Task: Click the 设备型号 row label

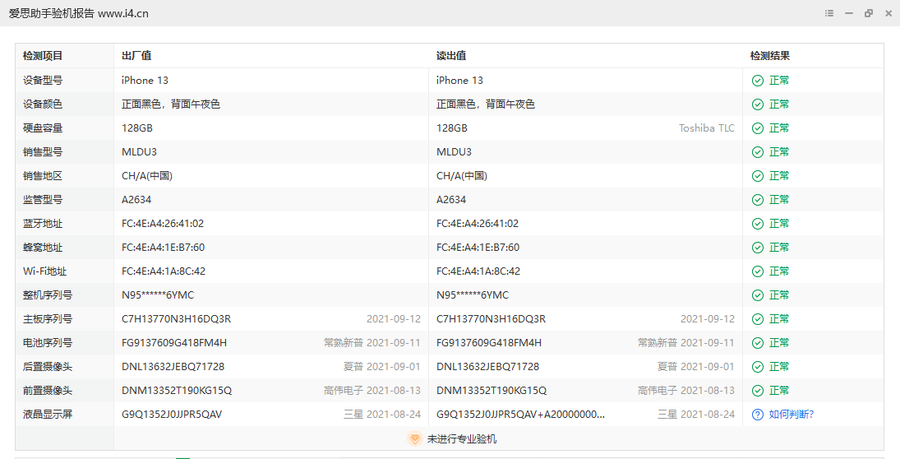Action: pos(42,80)
